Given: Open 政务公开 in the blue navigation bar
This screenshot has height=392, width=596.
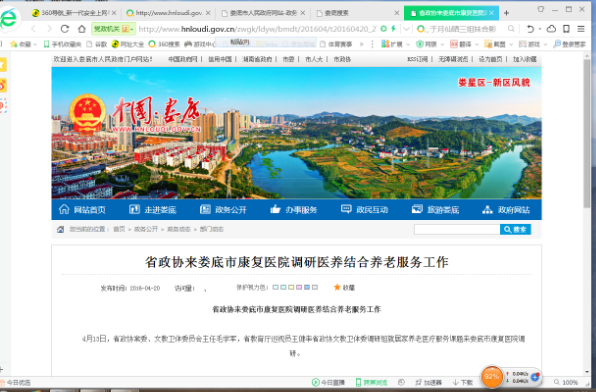Looking at the screenshot, I should point(223,209).
